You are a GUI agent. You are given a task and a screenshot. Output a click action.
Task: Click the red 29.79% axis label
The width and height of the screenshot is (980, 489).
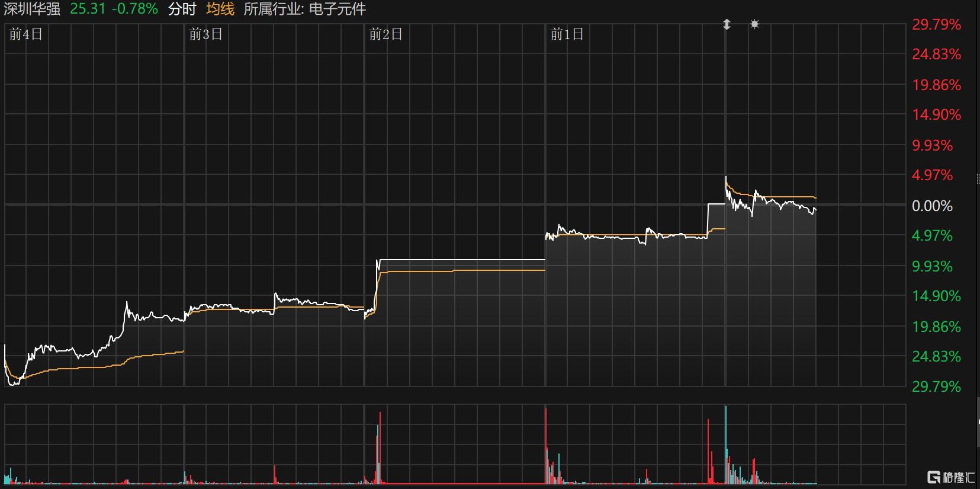(x=936, y=24)
